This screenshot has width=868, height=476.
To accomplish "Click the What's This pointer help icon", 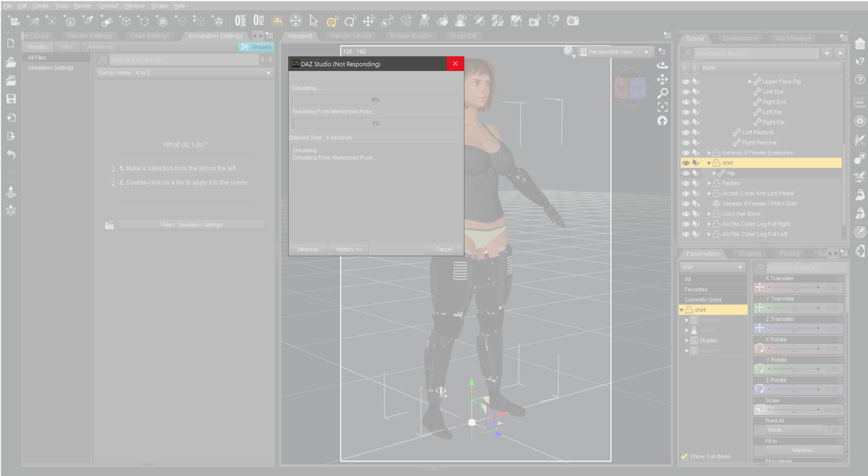I will 861,62.
